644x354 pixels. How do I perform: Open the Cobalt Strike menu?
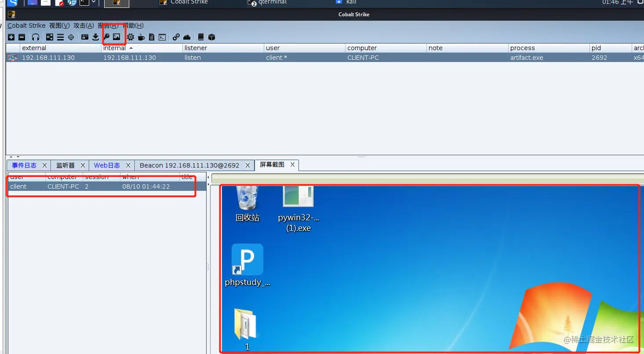(x=26, y=26)
